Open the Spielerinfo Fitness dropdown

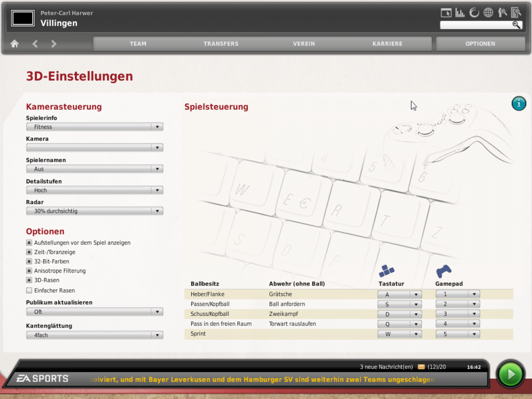click(95, 127)
